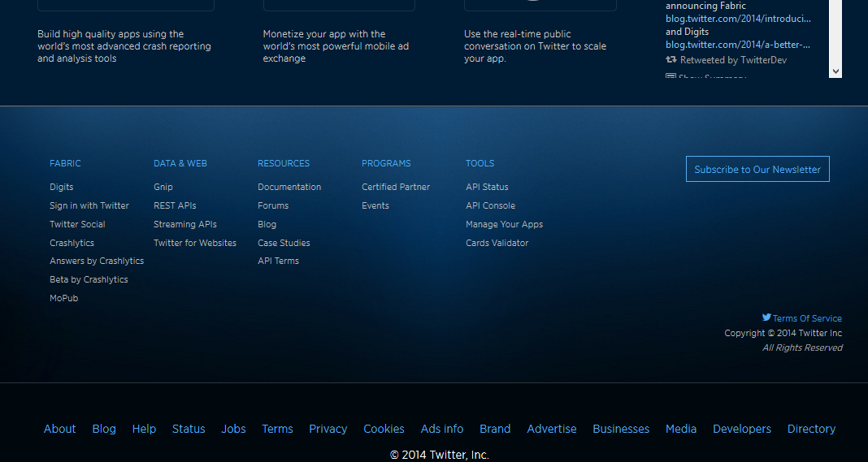Viewport: 868px width, 462px height.
Task: Open Case Studies link
Action: point(284,243)
